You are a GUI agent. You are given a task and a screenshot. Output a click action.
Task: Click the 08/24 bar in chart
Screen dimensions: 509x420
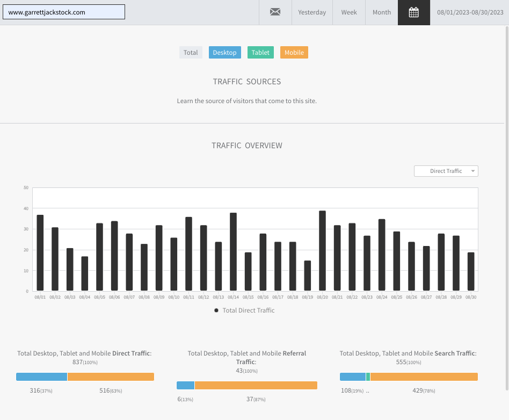pos(382,255)
